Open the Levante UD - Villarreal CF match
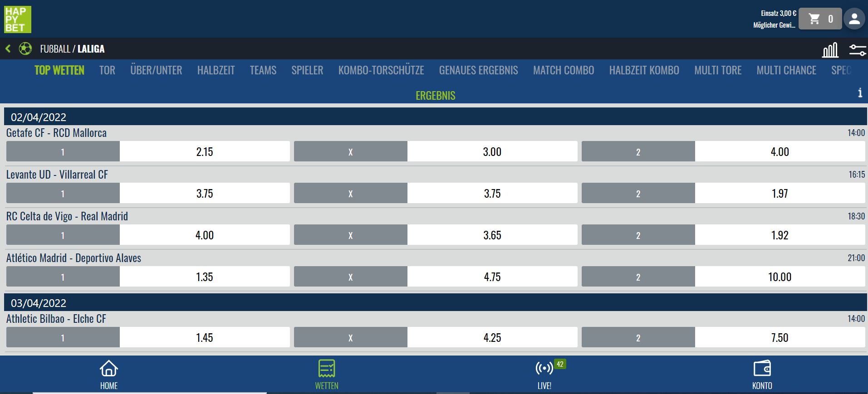Image resolution: width=868 pixels, height=394 pixels. [x=57, y=175]
